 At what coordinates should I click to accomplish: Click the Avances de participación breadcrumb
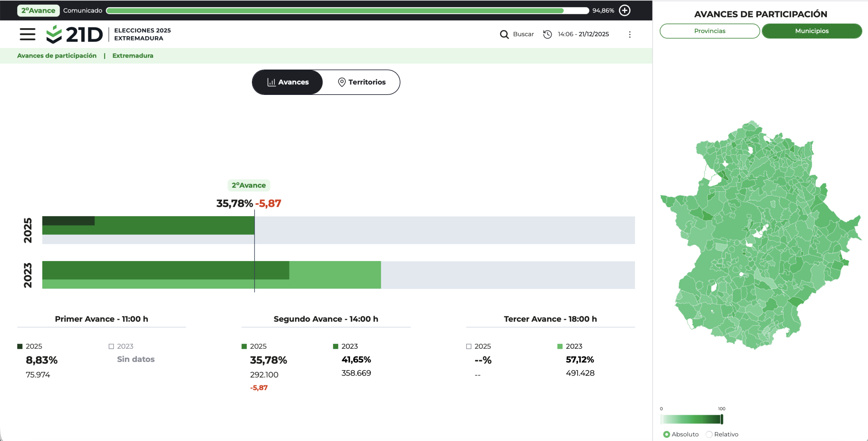57,56
